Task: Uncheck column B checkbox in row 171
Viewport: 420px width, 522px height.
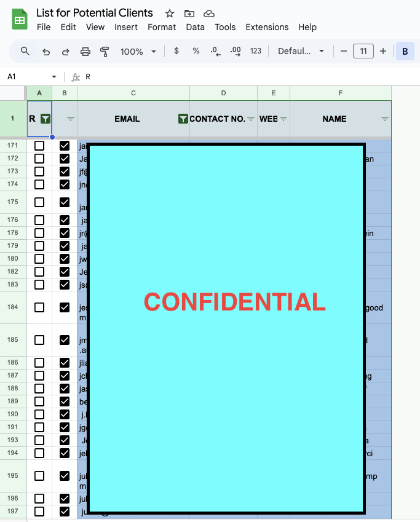Action: pyautogui.click(x=65, y=146)
